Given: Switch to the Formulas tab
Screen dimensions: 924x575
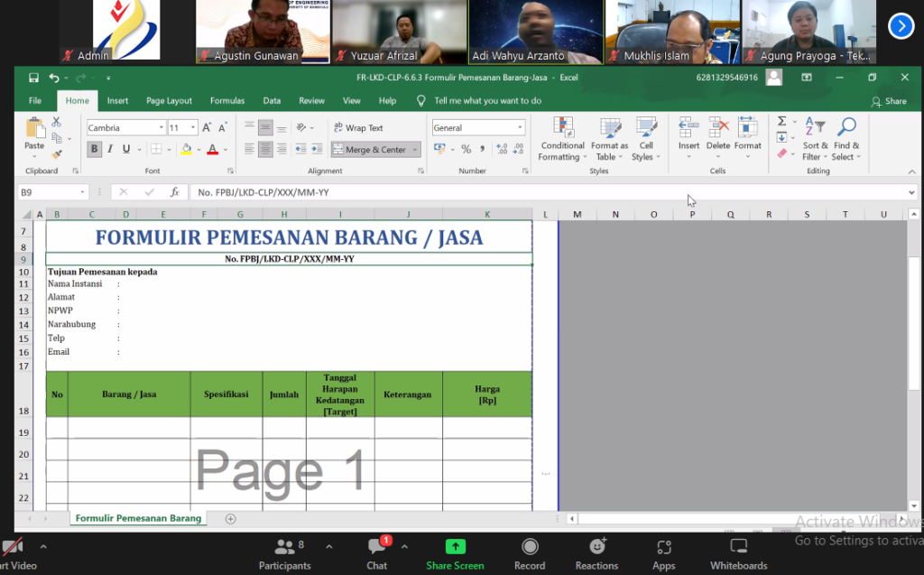Looking at the screenshot, I should 227,101.
